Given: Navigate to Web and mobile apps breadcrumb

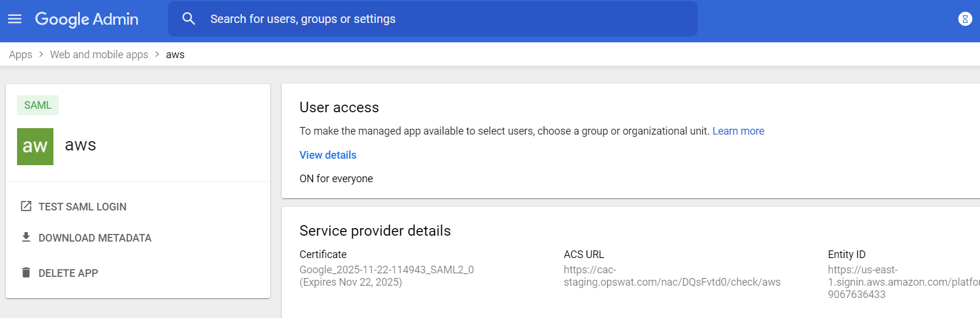Looking at the screenshot, I should tap(99, 55).
